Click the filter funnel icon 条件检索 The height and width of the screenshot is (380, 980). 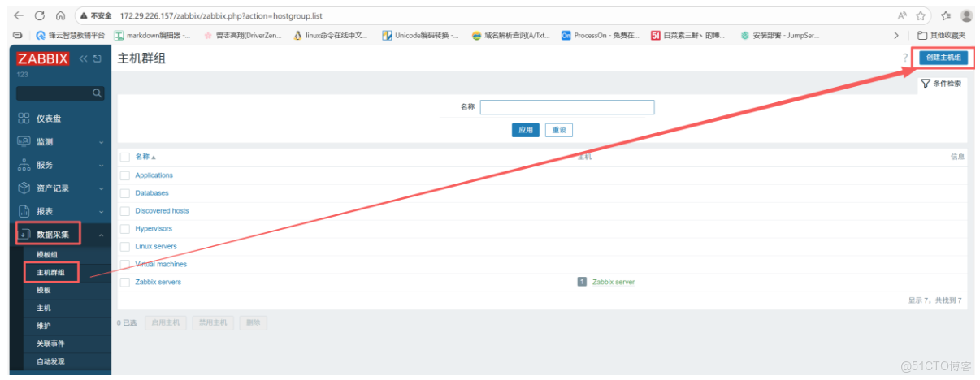(x=926, y=84)
